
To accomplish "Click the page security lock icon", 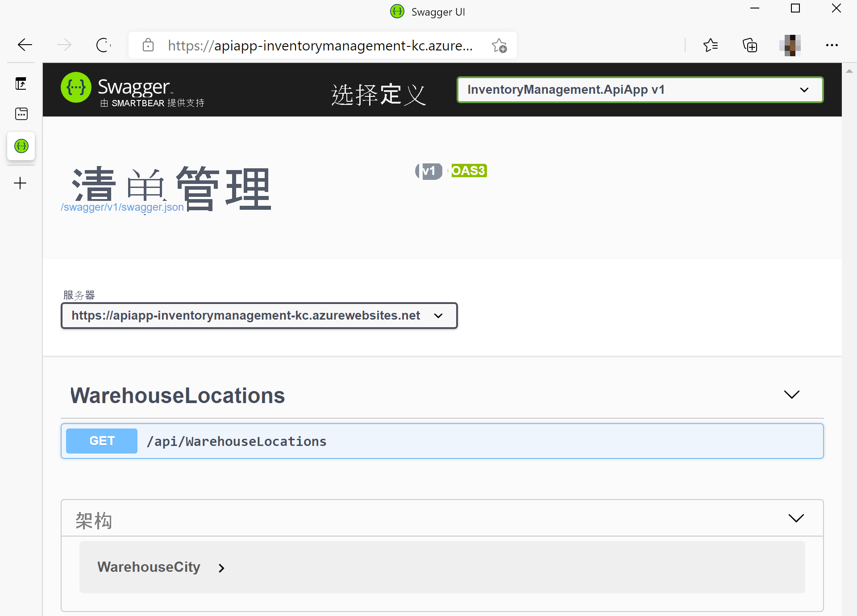I will coord(148,45).
